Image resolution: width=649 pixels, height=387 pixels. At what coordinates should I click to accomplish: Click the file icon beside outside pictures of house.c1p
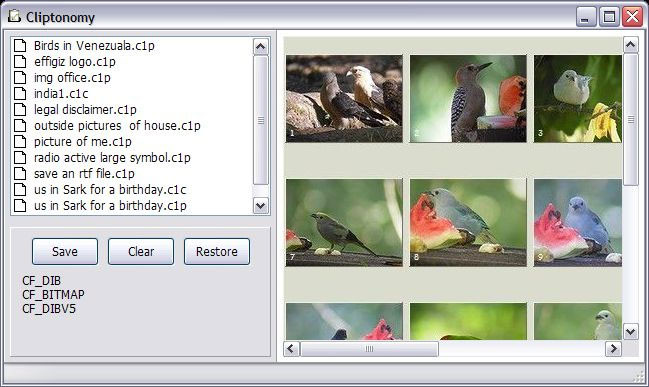(20, 125)
